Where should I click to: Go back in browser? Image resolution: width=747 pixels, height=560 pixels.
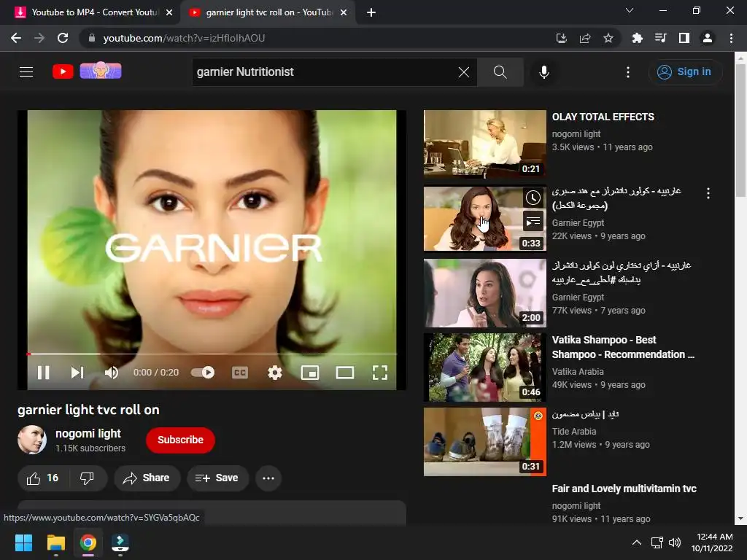[x=16, y=38]
